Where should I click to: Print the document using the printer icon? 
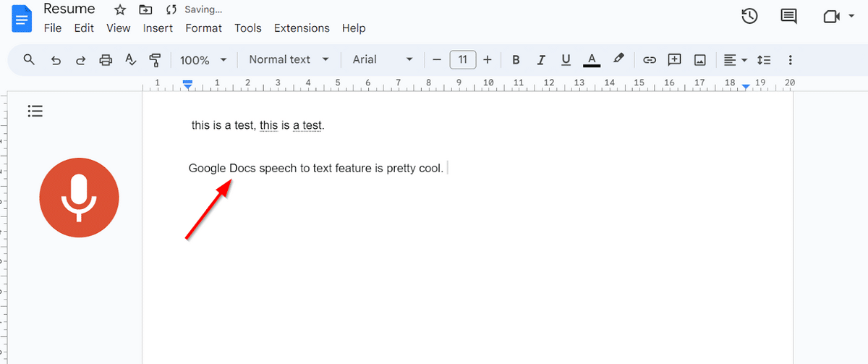tap(106, 60)
